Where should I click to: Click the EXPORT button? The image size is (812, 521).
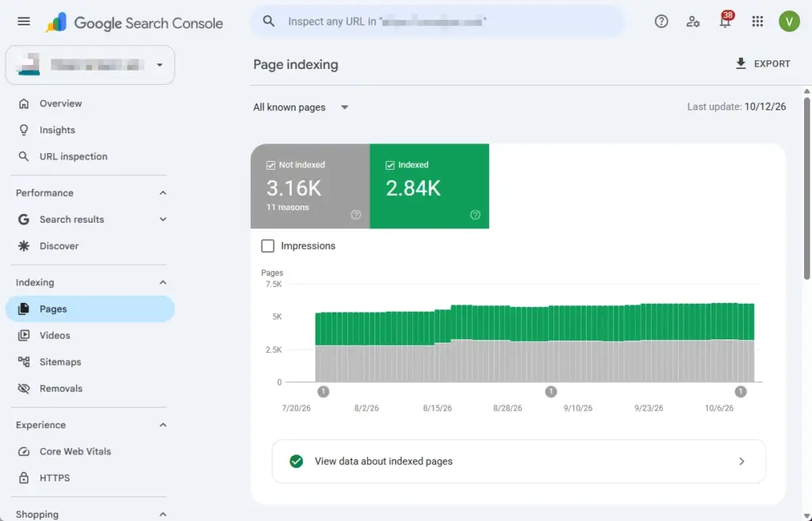tap(763, 63)
